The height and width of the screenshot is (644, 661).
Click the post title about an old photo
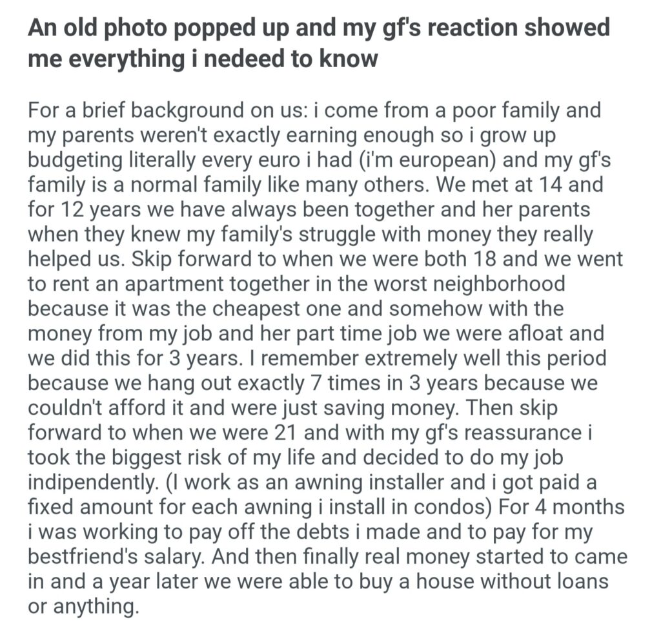pos(319,43)
